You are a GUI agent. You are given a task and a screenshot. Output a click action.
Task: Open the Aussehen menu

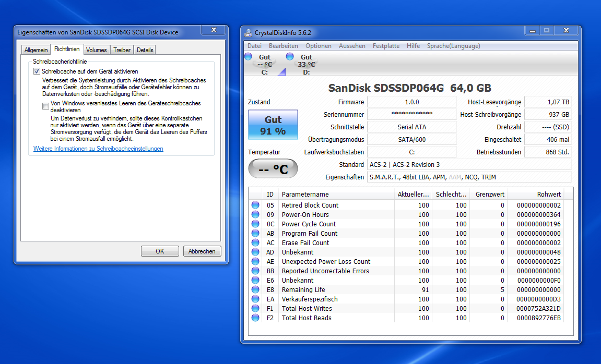point(352,46)
